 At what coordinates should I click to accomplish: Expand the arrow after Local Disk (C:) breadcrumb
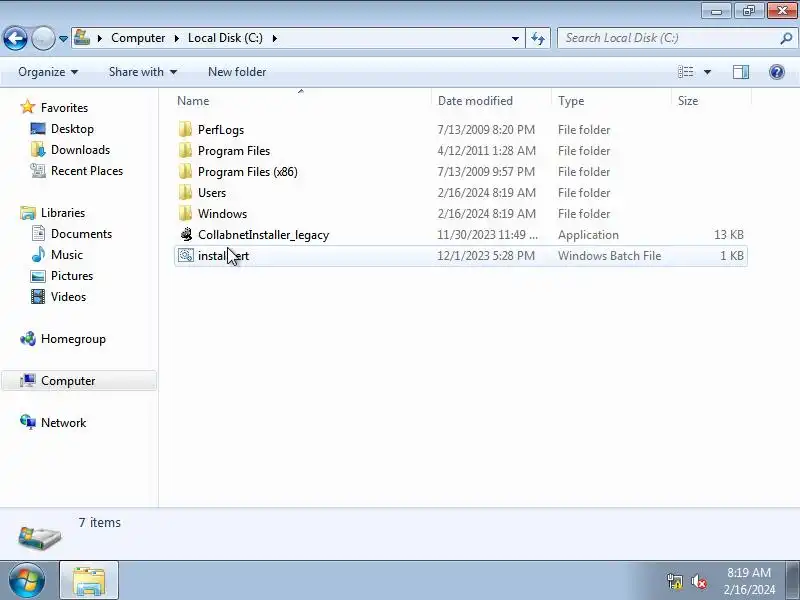coord(275,38)
